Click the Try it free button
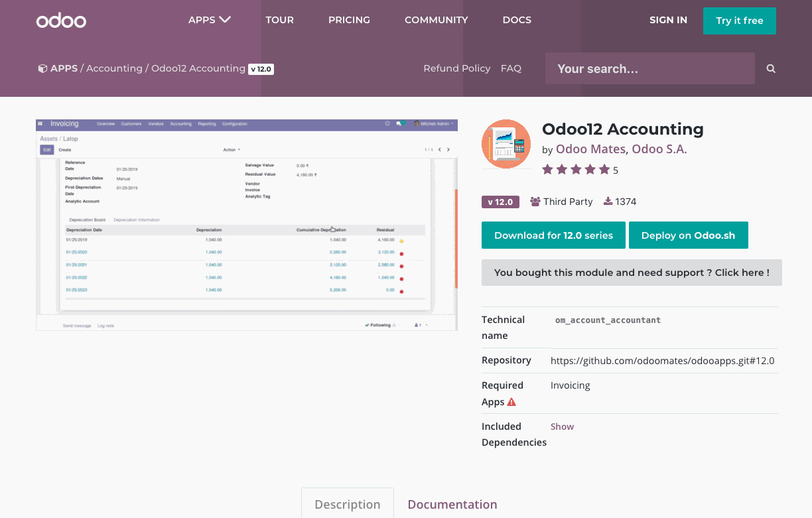 click(740, 21)
